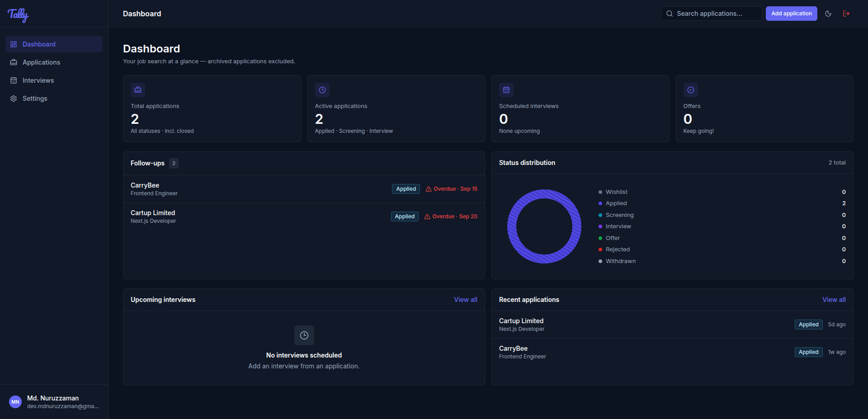Open CarryBee follow-up row

[304, 189]
